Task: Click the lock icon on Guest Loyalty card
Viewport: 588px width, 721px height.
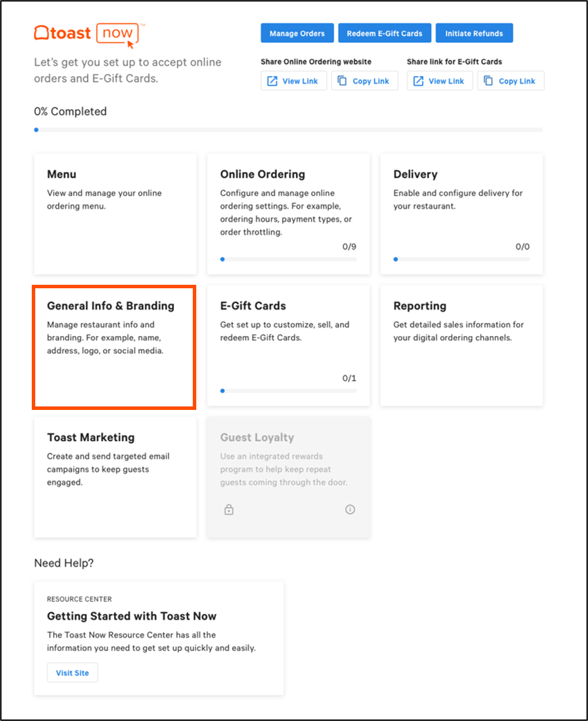Action: (x=229, y=509)
